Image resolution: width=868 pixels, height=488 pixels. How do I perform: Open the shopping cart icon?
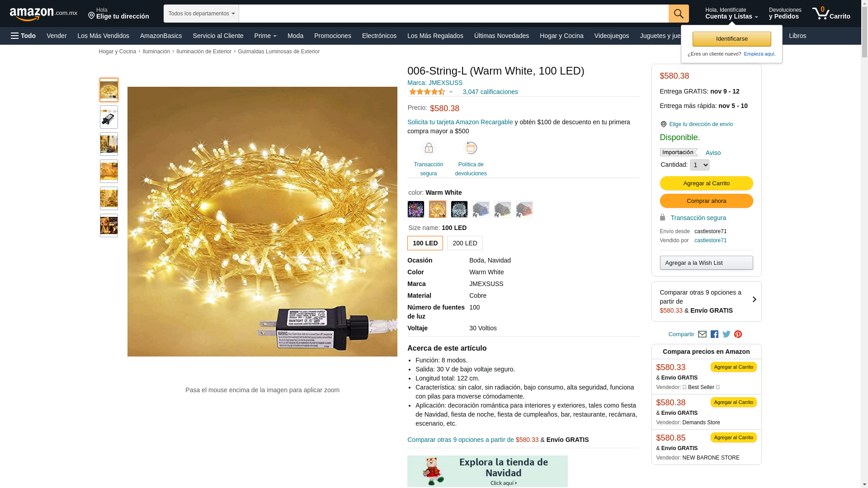coord(831,14)
